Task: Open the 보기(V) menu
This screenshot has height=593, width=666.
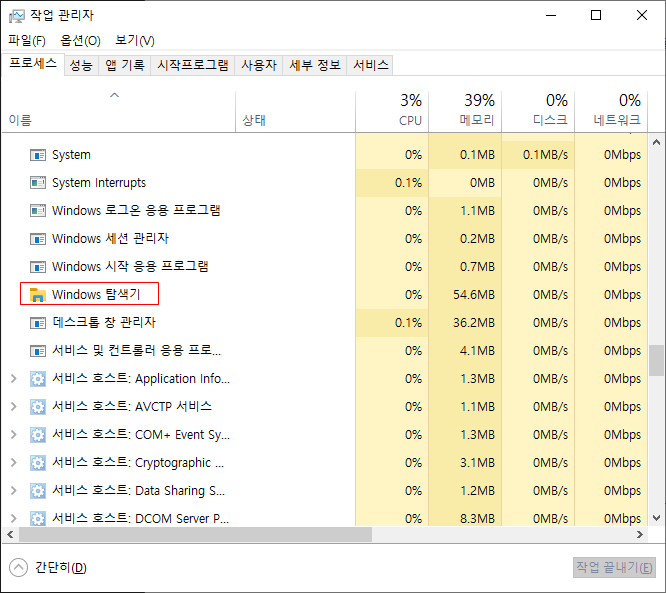Action: pos(135,40)
